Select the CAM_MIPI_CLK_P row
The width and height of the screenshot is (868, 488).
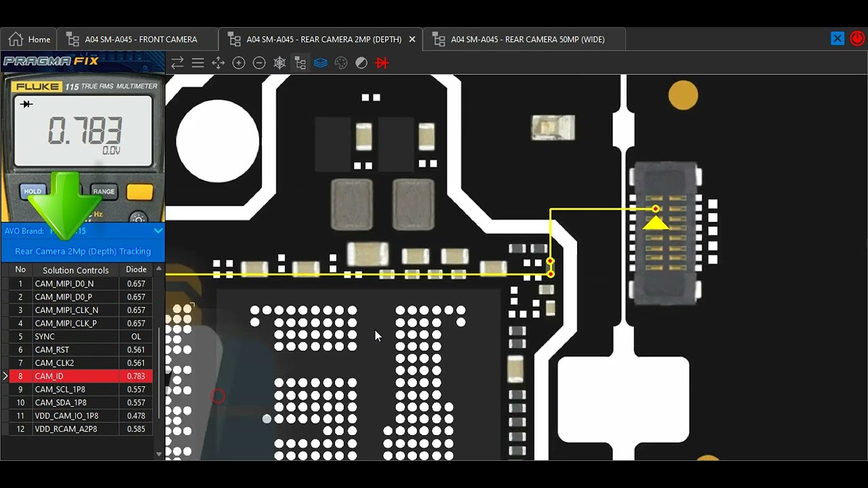(x=81, y=323)
